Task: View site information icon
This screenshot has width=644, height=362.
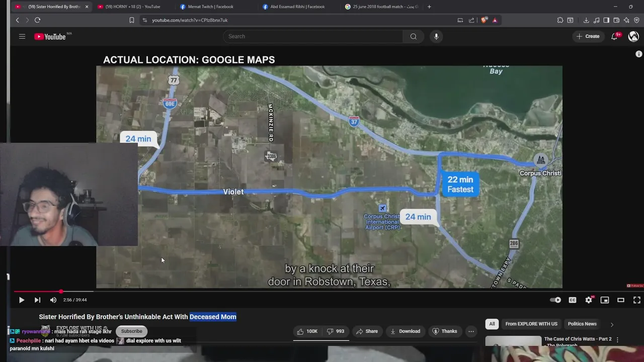Action: coord(145,20)
